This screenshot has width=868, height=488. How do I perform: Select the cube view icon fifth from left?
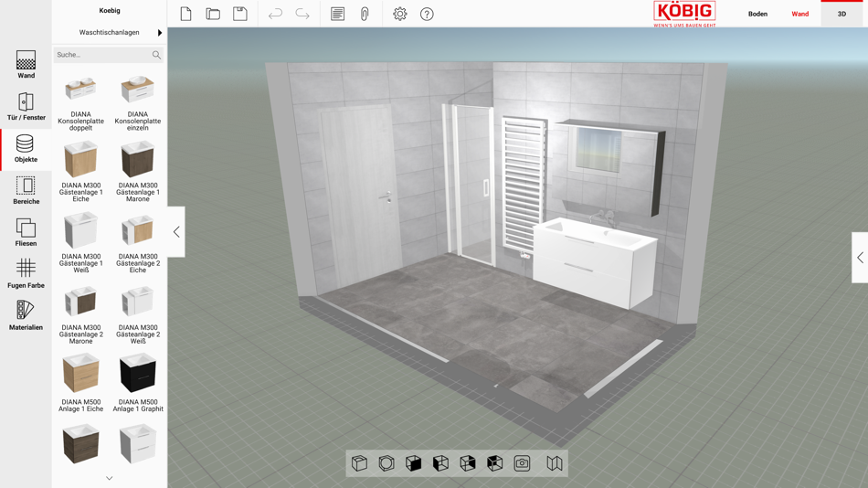tap(468, 463)
